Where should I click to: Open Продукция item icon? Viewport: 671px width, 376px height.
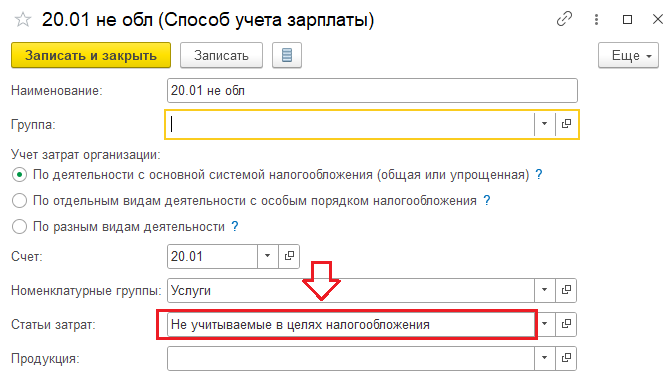[x=566, y=358]
